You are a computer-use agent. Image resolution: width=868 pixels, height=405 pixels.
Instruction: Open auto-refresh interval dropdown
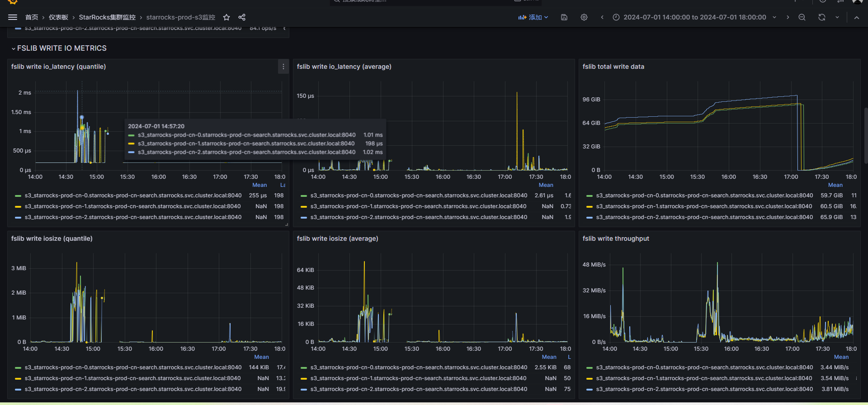point(837,17)
